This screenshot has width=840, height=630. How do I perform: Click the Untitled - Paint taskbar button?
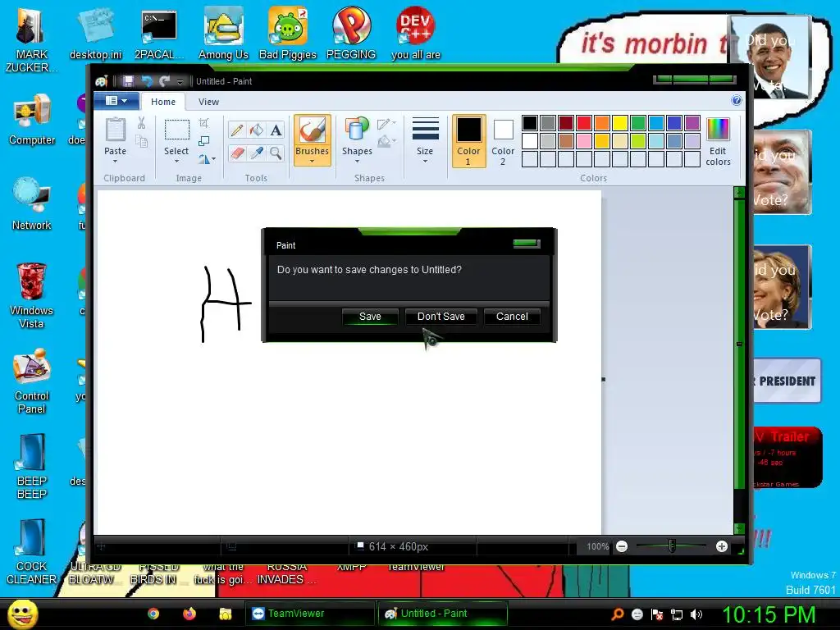[442, 614]
